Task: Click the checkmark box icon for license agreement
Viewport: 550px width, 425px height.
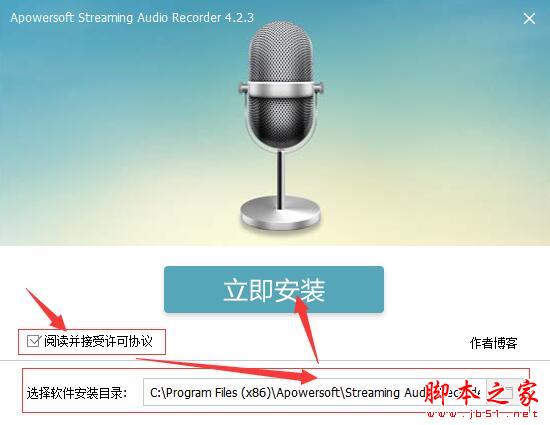Action: coord(34,341)
